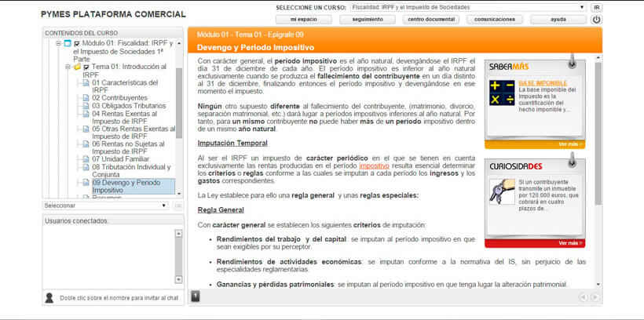Click the 'Regla General' heading
Screen dimensions: 644x320
pyautogui.click(x=221, y=210)
